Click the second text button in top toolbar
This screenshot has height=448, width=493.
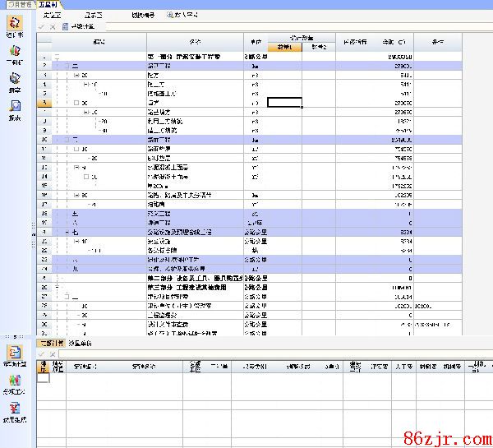93,15
